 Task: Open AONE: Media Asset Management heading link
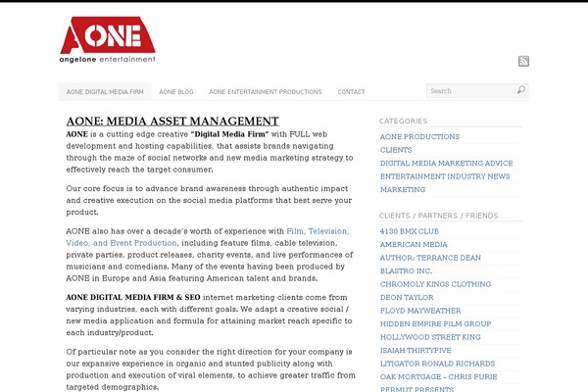[172, 122]
